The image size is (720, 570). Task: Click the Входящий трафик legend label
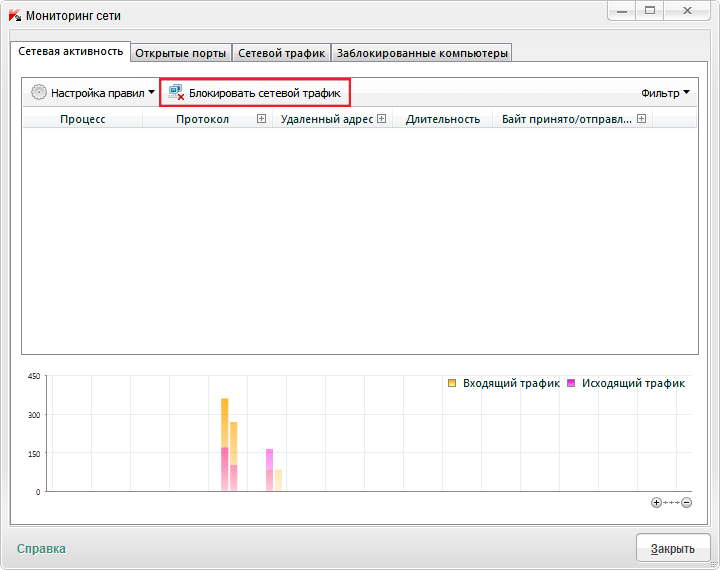(x=511, y=383)
